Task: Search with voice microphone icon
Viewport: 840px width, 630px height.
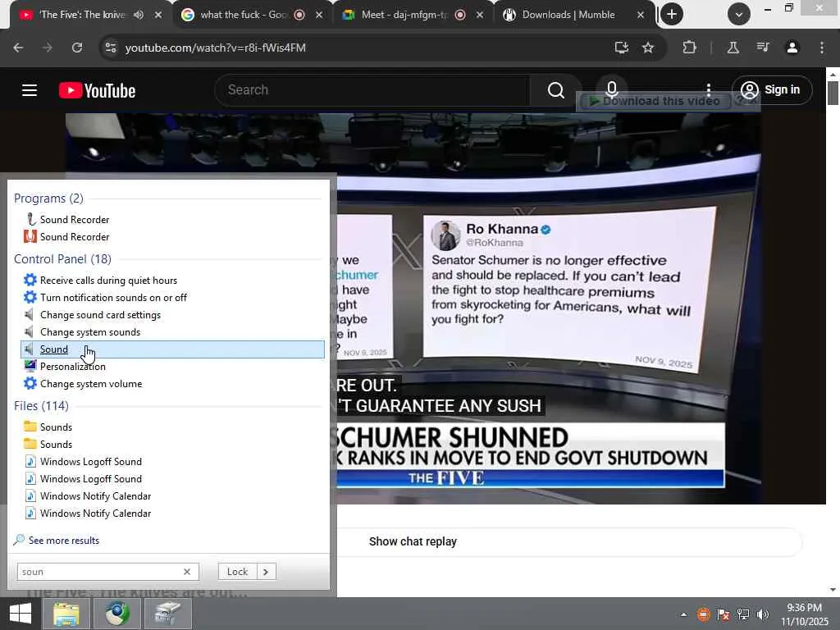Action: 611,90
